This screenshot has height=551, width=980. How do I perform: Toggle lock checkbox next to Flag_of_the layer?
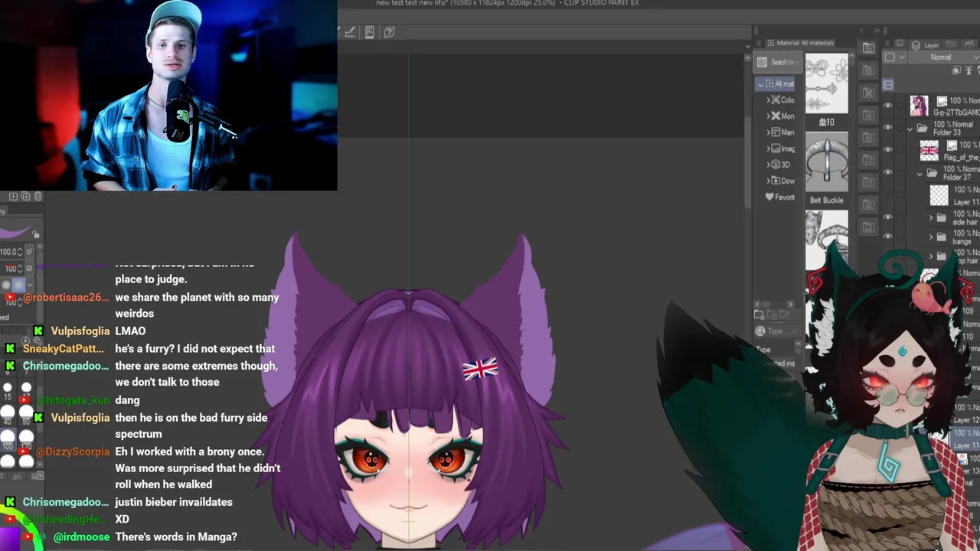[900, 150]
